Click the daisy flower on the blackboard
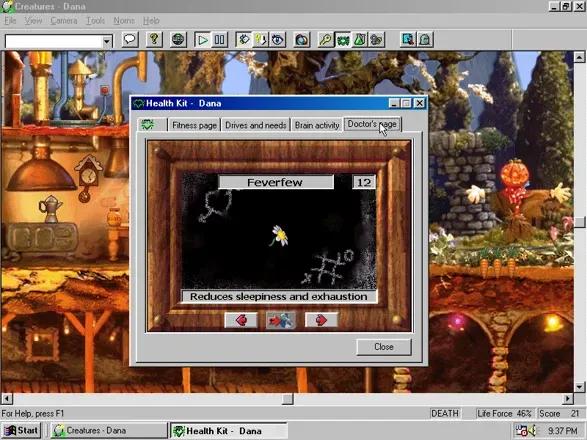Viewport: 587px width, 440px height. pos(279,236)
